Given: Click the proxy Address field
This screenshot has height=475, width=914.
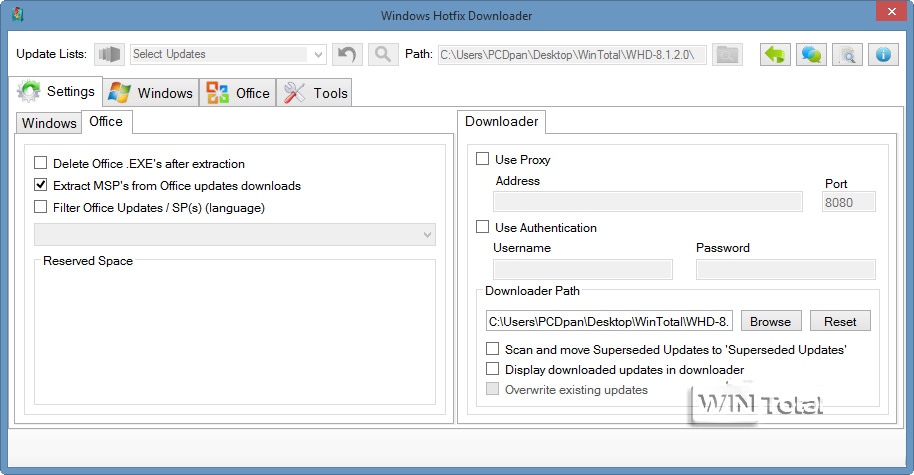Looking at the screenshot, I should 648,202.
